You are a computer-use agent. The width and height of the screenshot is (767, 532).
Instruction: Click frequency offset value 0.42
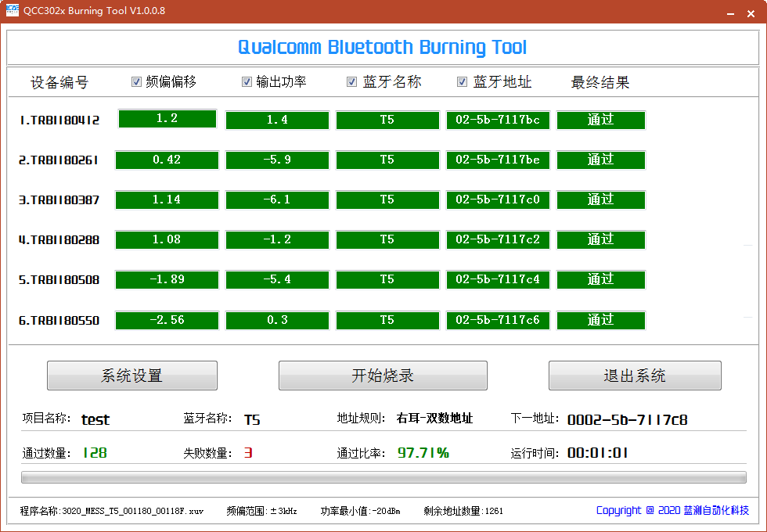point(167,160)
